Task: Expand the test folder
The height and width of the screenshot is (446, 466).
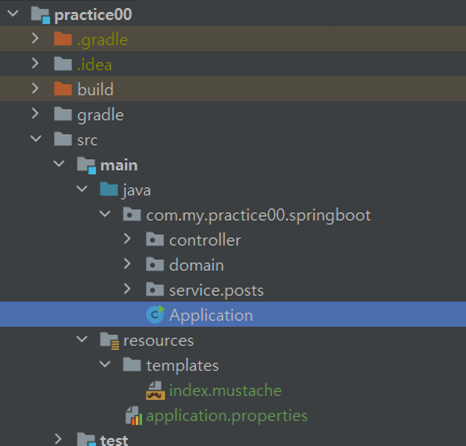Action: (x=58, y=439)
